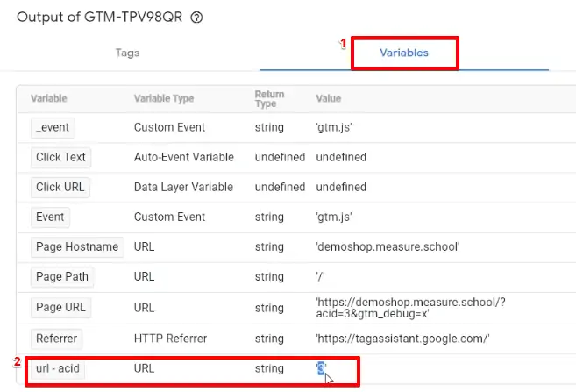Switch to the Variables tab
The image size is (576, 392).
click(x=404, y=53)
